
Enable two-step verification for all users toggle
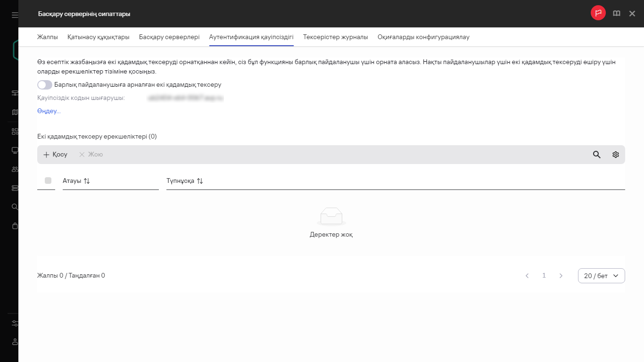click(x=44, y=85)
